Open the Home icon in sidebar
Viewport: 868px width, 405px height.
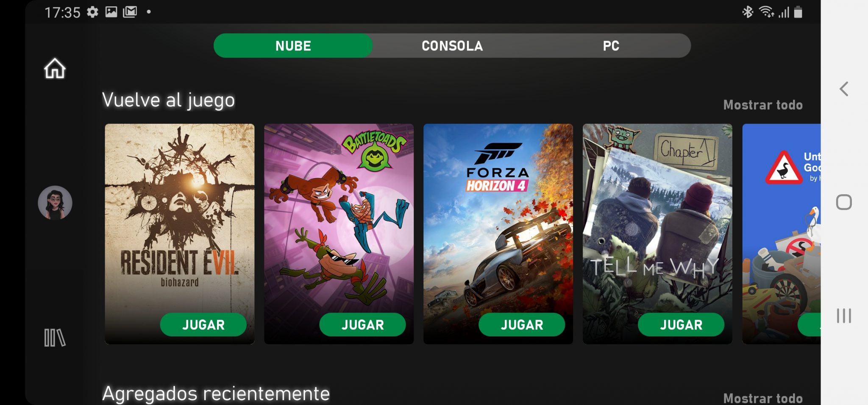(55, 68)
